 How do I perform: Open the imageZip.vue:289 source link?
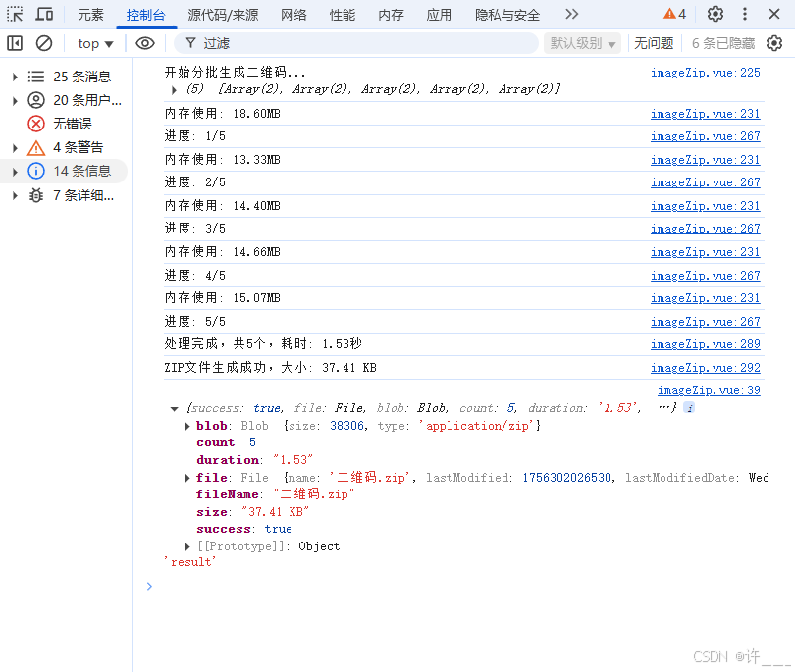click(706, 344)
